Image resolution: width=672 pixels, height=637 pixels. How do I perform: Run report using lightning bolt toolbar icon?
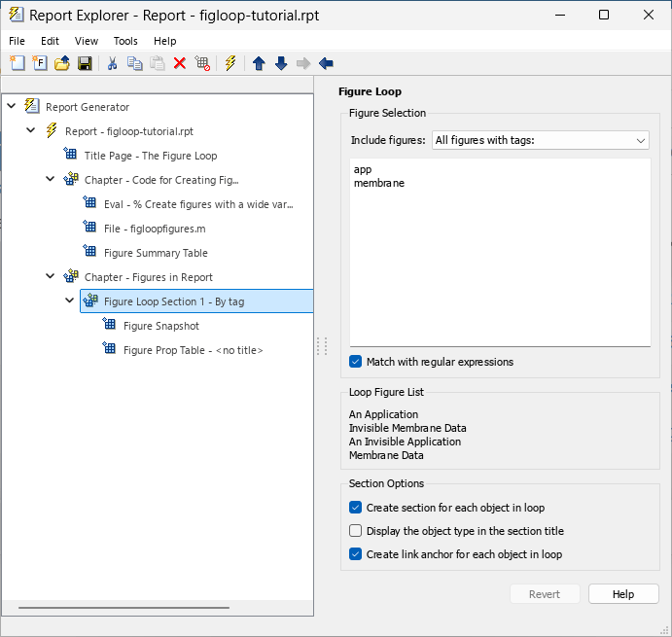230,63
